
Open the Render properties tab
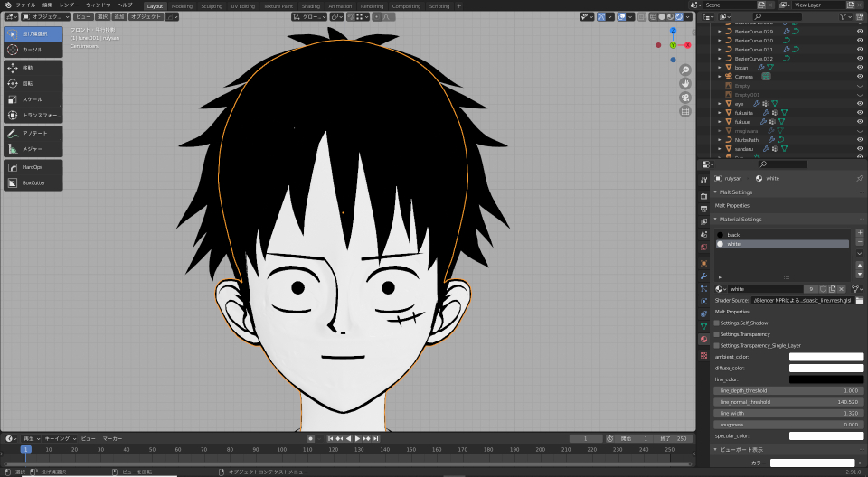coord(703,196)
